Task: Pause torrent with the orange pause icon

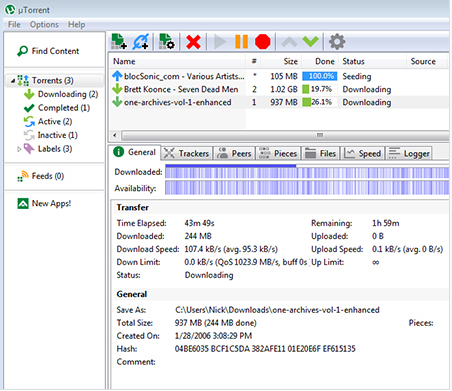Action: point(241,42)
